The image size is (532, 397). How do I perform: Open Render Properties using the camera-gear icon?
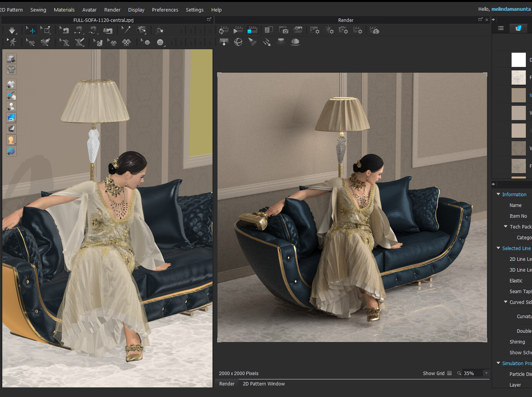(344, 30)
